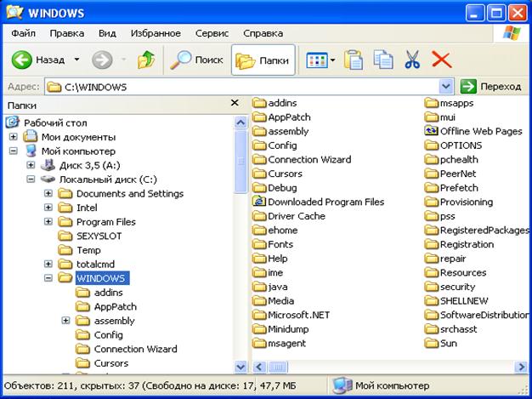Expand the Intel tree node
532x399 pixels.
pos(48,208)
